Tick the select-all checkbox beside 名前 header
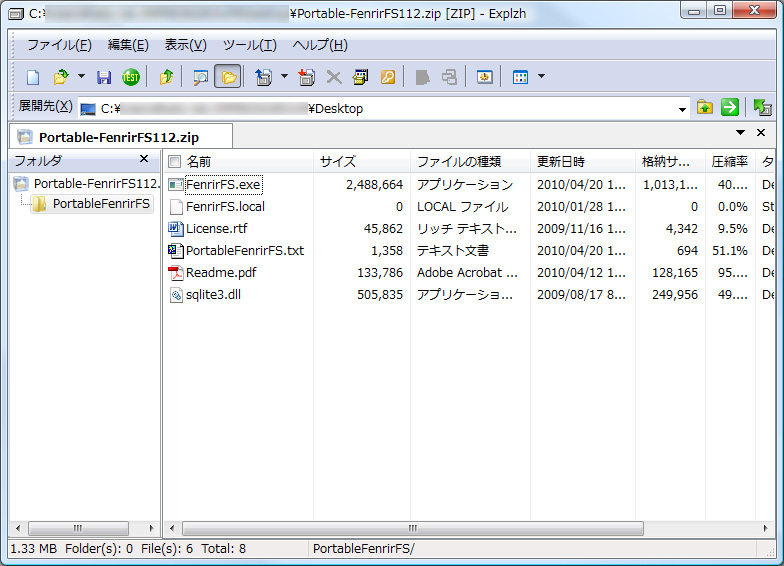The width and height of the screenshot is (784, 566). coord(175,161)
